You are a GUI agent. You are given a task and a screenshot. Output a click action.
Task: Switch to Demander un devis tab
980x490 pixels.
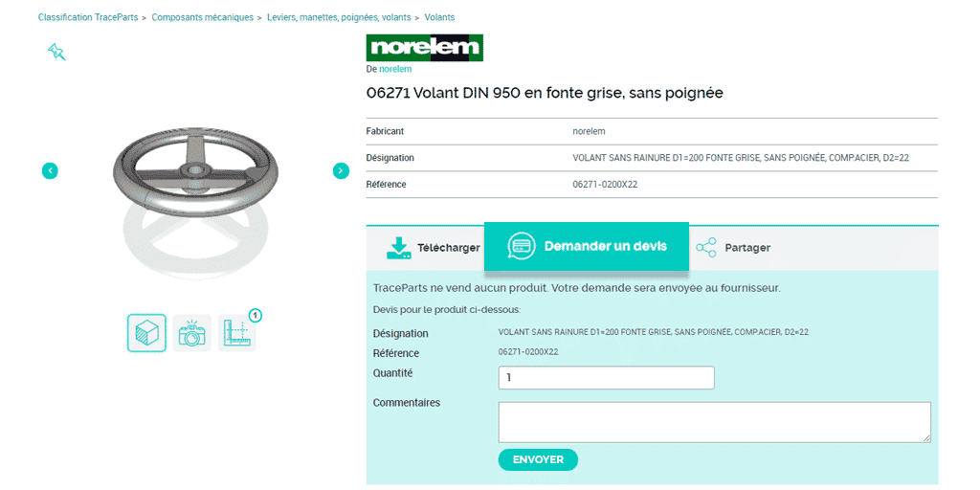[x=603, y=246]
